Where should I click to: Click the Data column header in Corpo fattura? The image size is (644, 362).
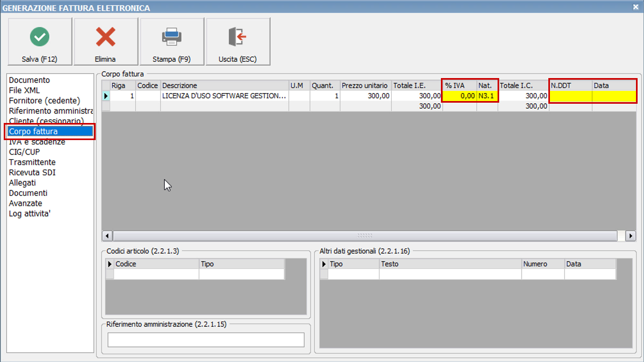click(x=614, y=86)
